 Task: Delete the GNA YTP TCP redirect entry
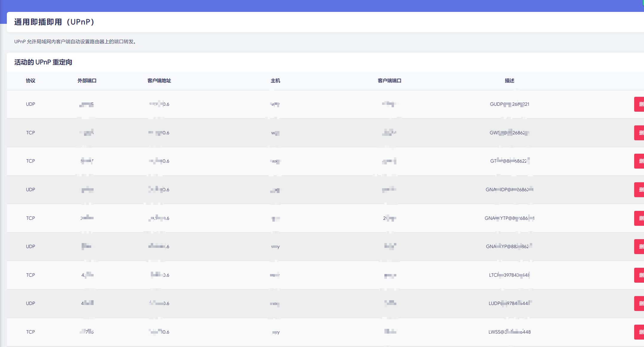tap(640, 218)
